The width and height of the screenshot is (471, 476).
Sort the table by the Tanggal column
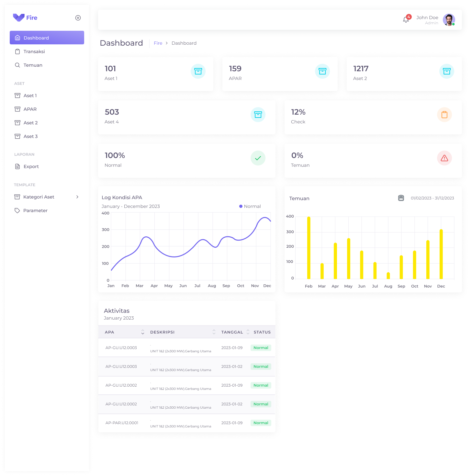coord(248,332)
